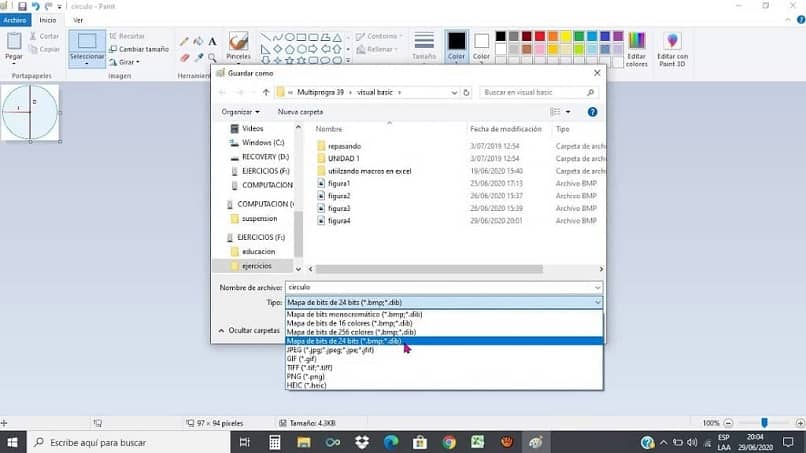Open Microsoft Store from the taskbar
Screen dimensions: 806x453
click(x=420, y=442)
